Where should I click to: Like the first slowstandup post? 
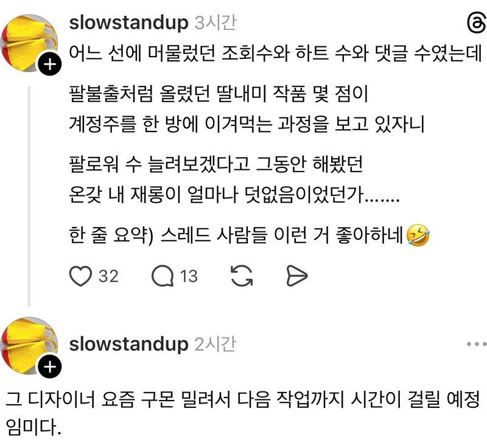(80, 276)
